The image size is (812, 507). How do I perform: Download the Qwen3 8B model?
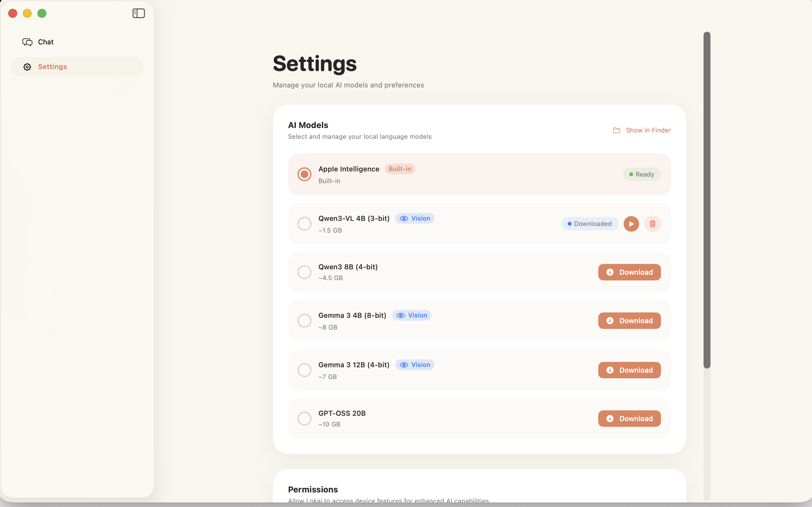click(x=629, y=272)
